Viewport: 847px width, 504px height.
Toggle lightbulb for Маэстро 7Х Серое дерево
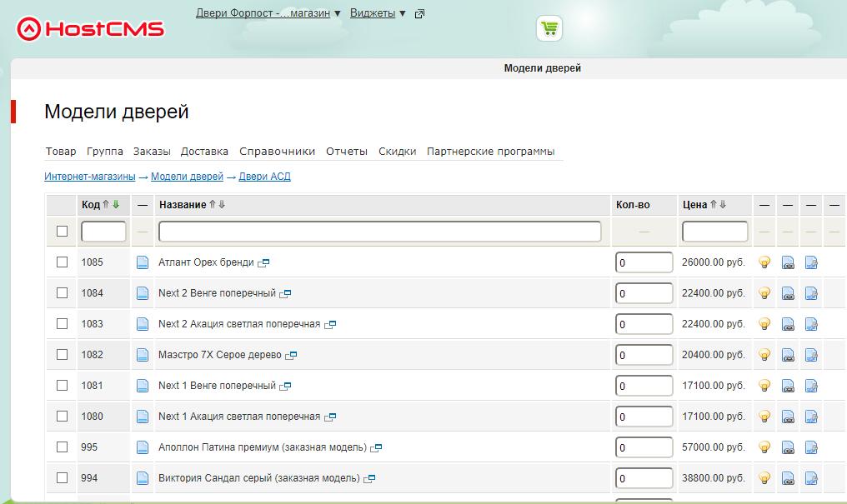(764, 355)
